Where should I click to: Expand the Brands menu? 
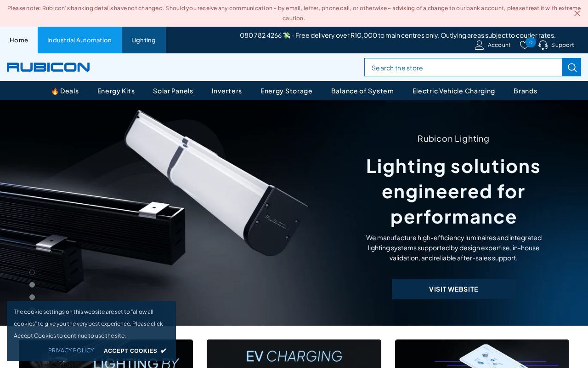(525, 91)
